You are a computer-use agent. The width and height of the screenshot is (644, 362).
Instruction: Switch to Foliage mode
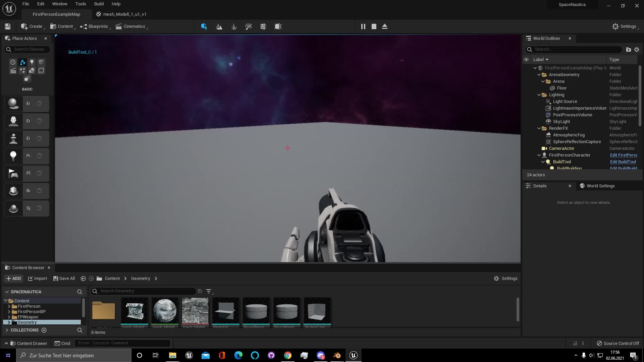coord(234,26)
